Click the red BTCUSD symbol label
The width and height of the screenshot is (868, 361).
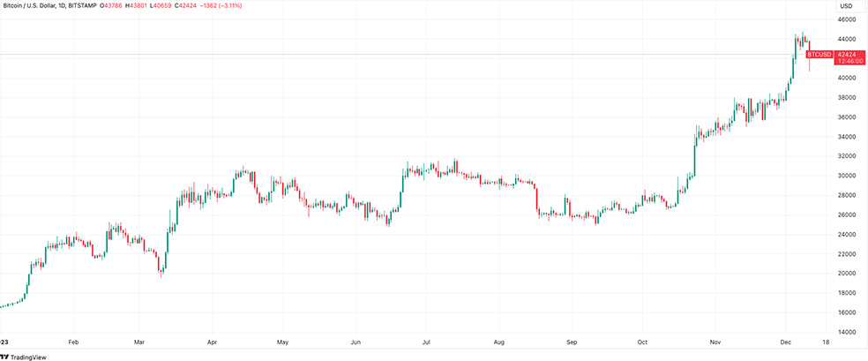pos(820,55)
